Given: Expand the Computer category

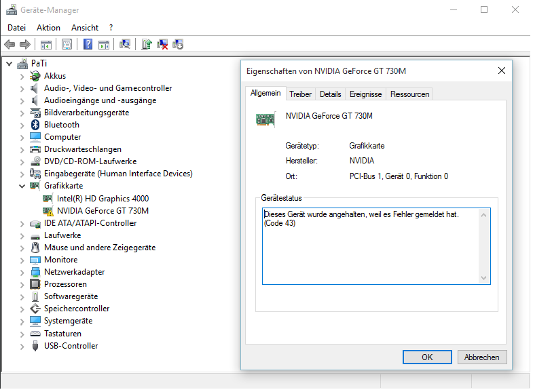Looking at the screenshot, I should click(22, 138).
